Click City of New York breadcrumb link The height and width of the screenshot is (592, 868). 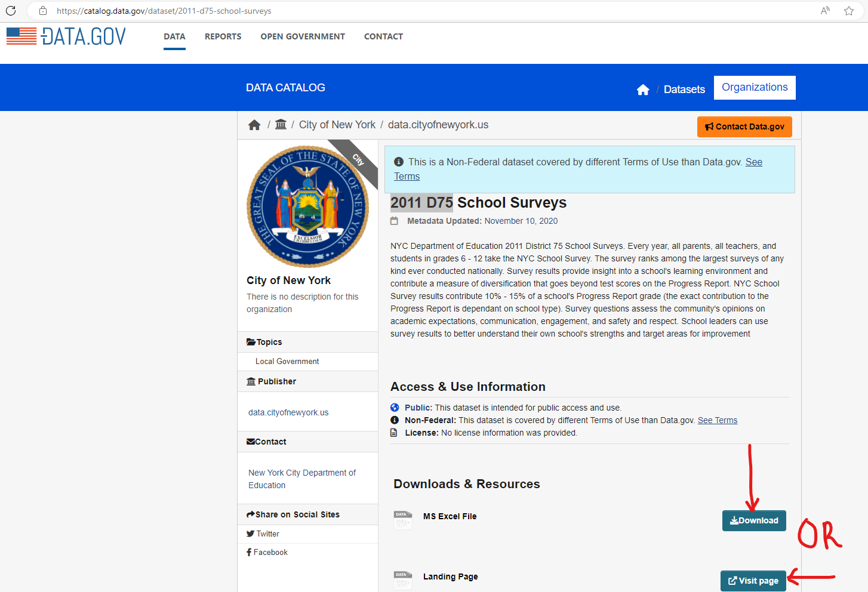(x=337, y=125)
